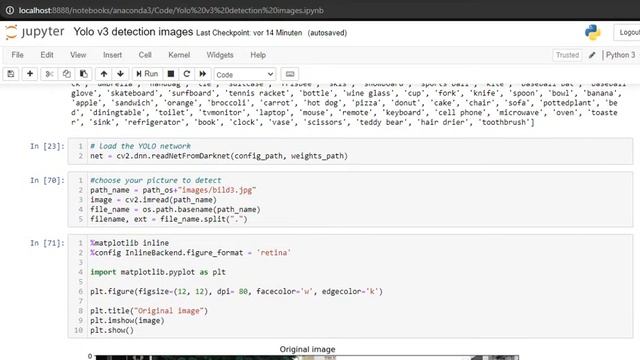
Task: Open the Insert menu
Action: pos(112,55)
